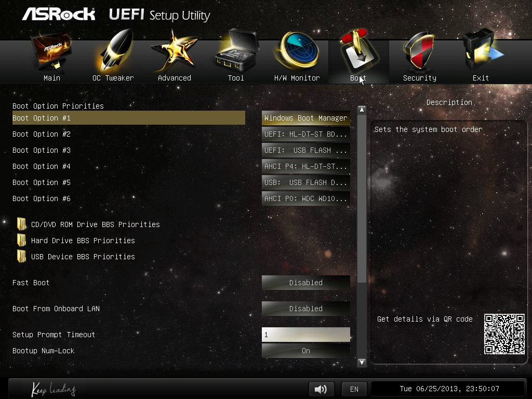
Task: Click Setup Prompt Timeout label
Action: 54,335
